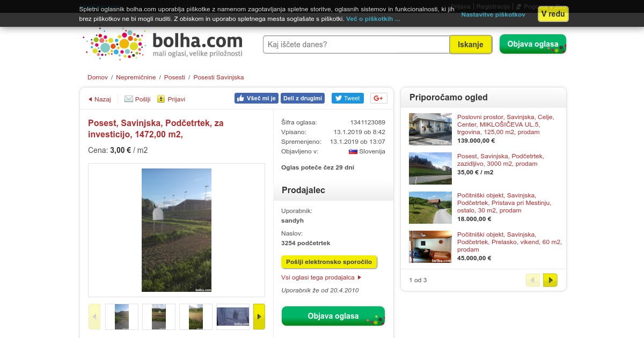Viewport: 644px width, 338px height.
Task: Click the bolha.com logo
Action: coord(163,44)
